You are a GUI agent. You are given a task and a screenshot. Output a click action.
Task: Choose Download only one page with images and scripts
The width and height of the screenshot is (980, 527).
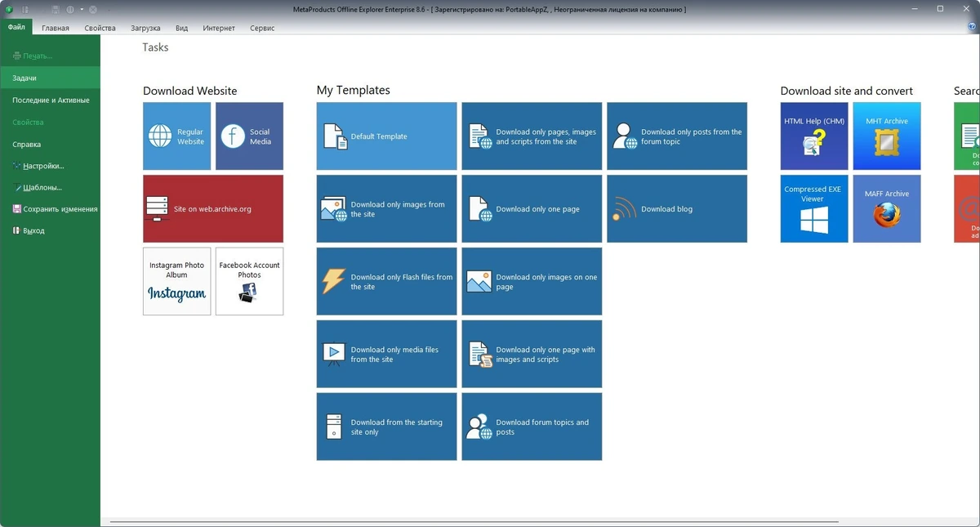(x=532, y=354)
